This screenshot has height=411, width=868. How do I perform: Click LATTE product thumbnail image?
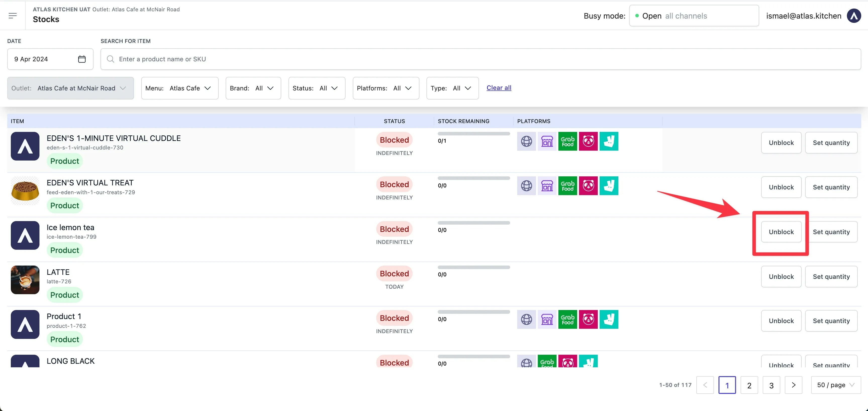25,280
